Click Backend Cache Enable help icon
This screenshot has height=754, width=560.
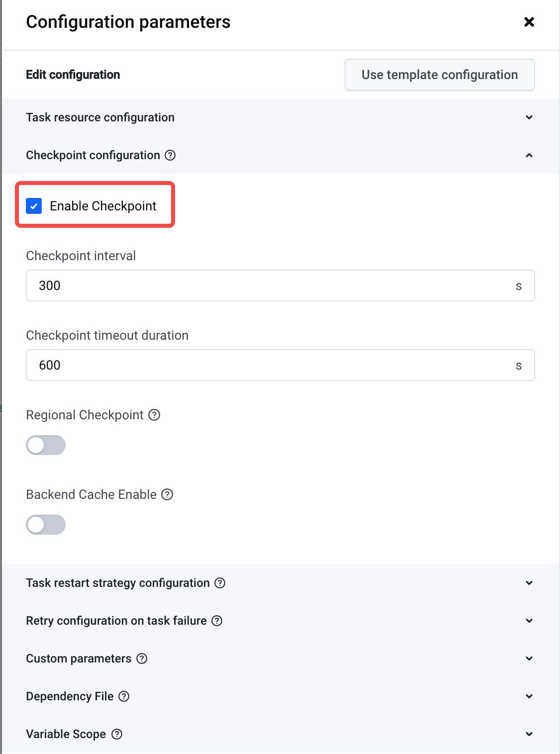pyautogui.click(x=168, y=494)
